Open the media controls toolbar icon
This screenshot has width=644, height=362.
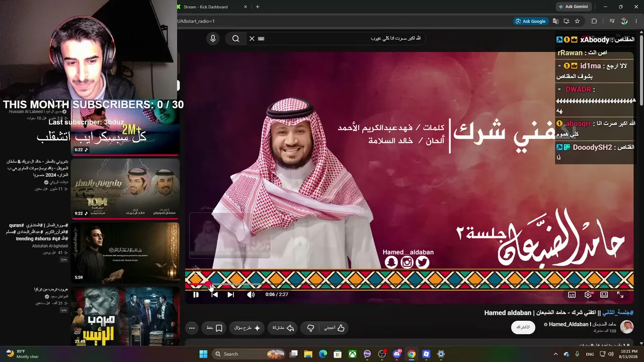(x=612, y=21)
